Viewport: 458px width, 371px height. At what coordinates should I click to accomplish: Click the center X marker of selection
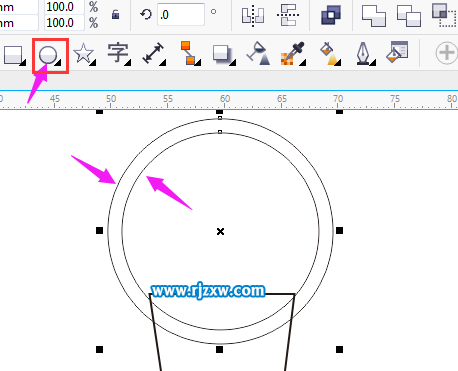click(220, 231)
